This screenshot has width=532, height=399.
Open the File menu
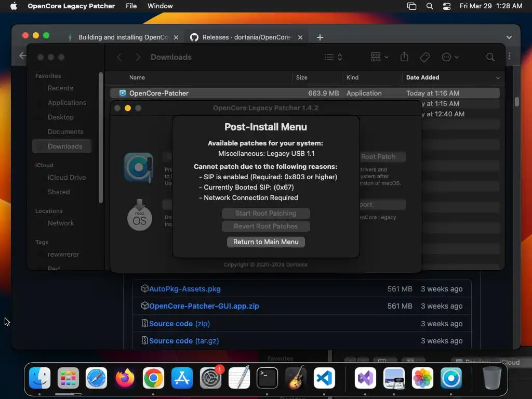[131, 6]
